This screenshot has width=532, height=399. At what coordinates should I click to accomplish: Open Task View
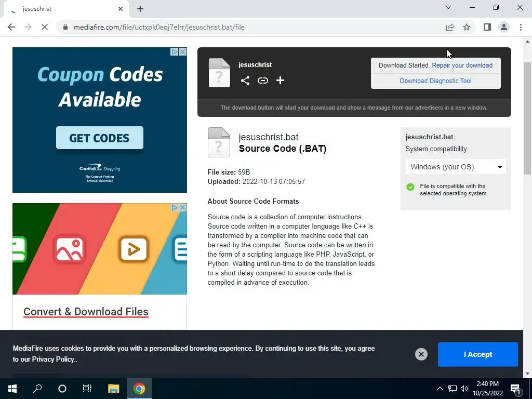[x=87, y=389]
